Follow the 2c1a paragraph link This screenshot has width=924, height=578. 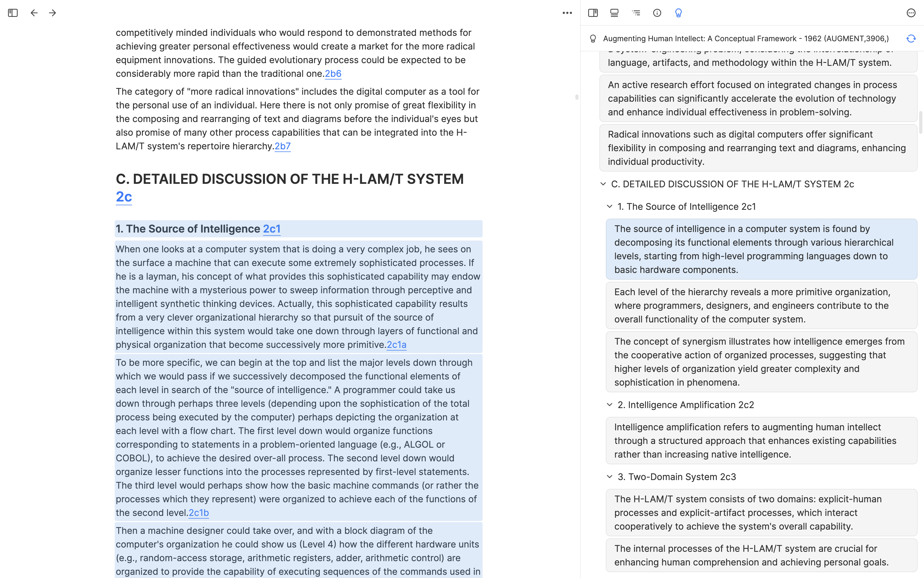(397, 345)
